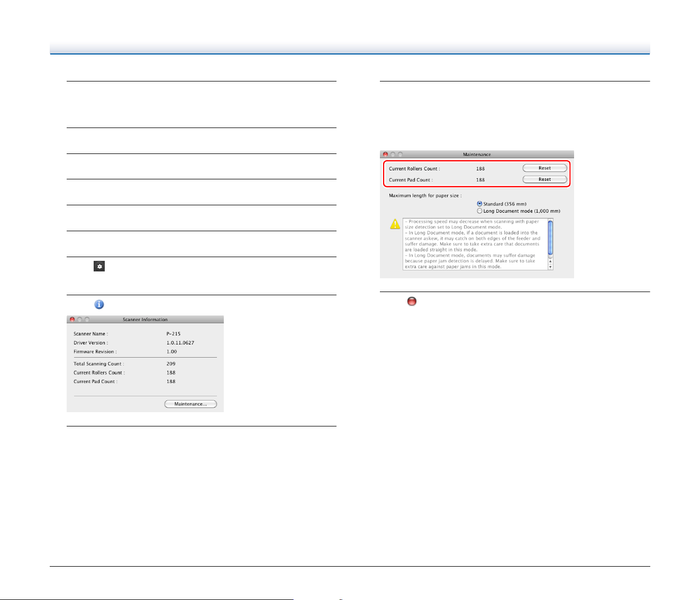This screenshot has height=600, width=700.
Task: Click the yellow warning triangle icon
Action: point(395,224)
